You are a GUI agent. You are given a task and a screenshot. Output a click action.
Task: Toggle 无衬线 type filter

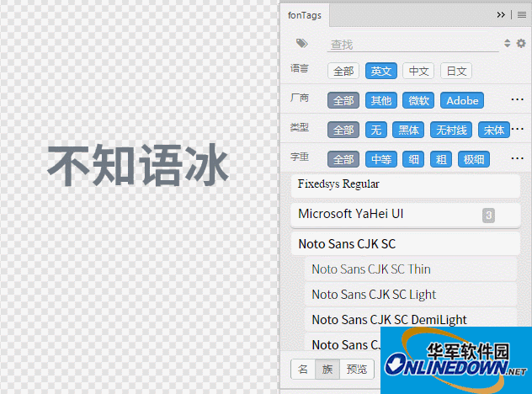point(451,130)
